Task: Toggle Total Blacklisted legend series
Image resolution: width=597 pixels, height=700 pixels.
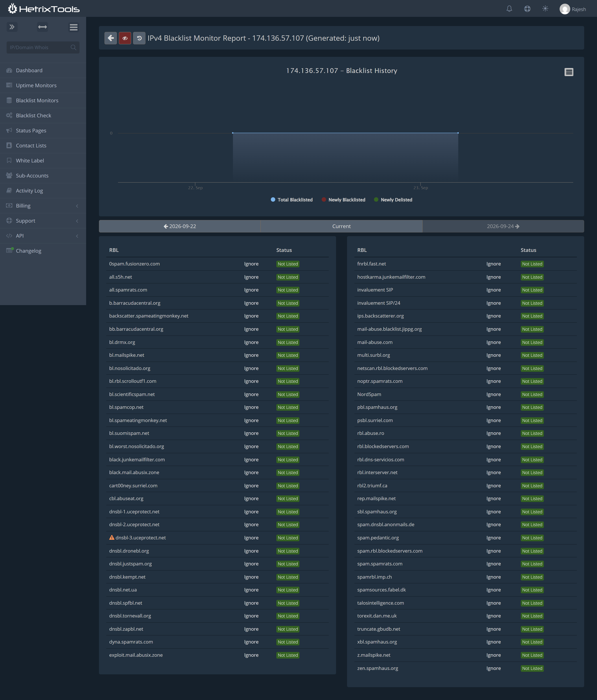Action: click(292, 200)
